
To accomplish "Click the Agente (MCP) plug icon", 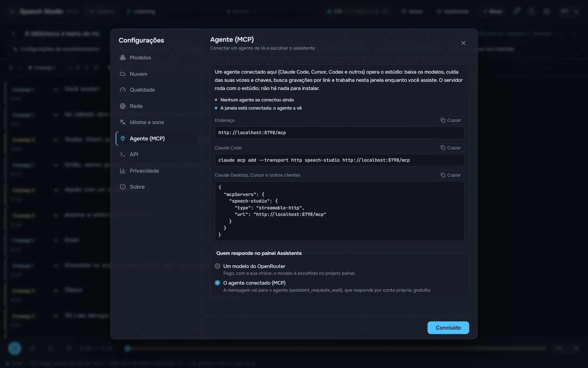I will click(x=123, y=138).
